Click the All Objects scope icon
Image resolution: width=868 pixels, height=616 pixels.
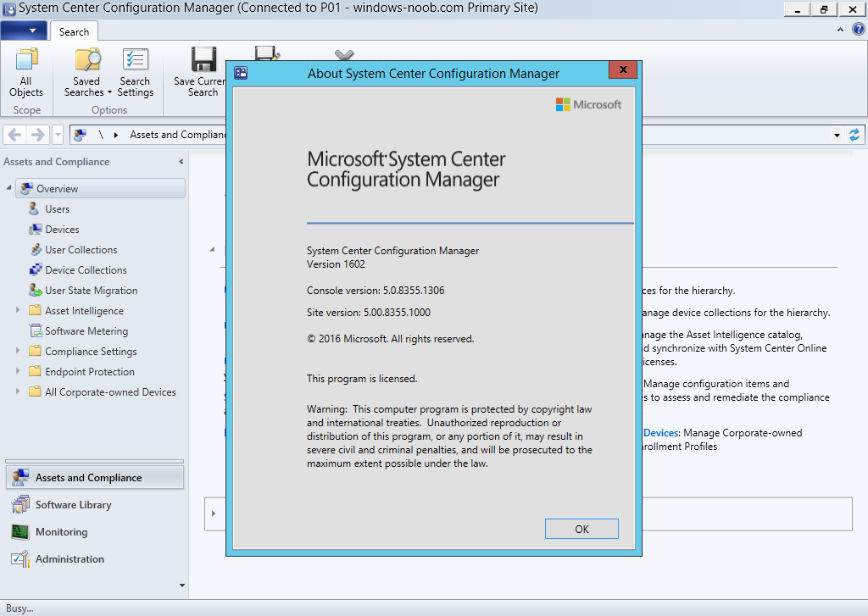pos(26,60)
